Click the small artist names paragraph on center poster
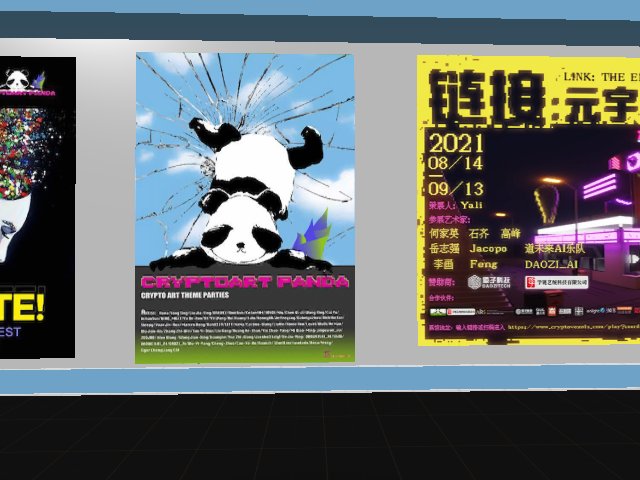 [242, 331]
